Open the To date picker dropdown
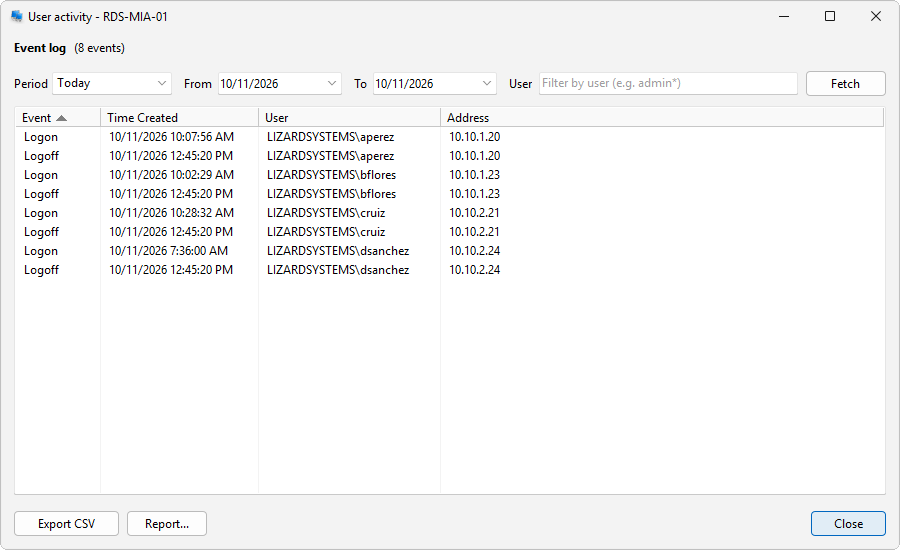This screenshot has width=900, height=550. [x=487, y=83]
